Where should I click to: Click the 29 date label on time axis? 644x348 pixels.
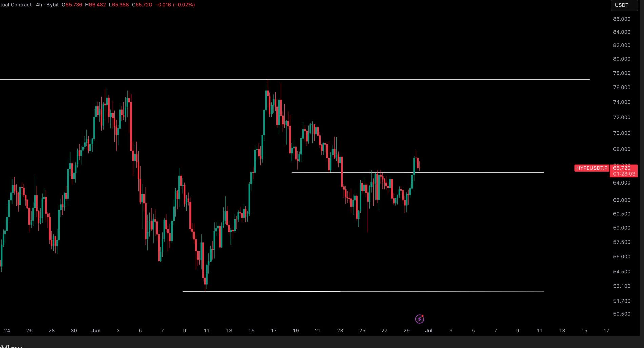pos(407,331)
